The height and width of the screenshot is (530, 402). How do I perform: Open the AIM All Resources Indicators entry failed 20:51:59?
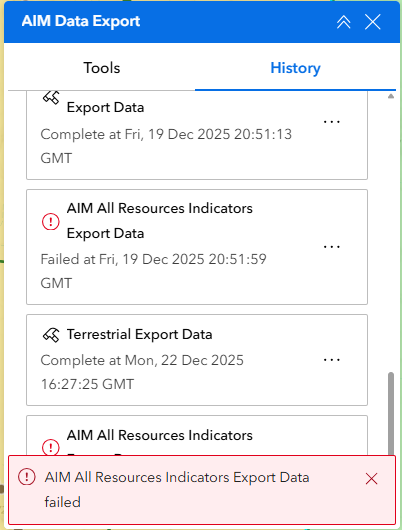coord(160,221)
